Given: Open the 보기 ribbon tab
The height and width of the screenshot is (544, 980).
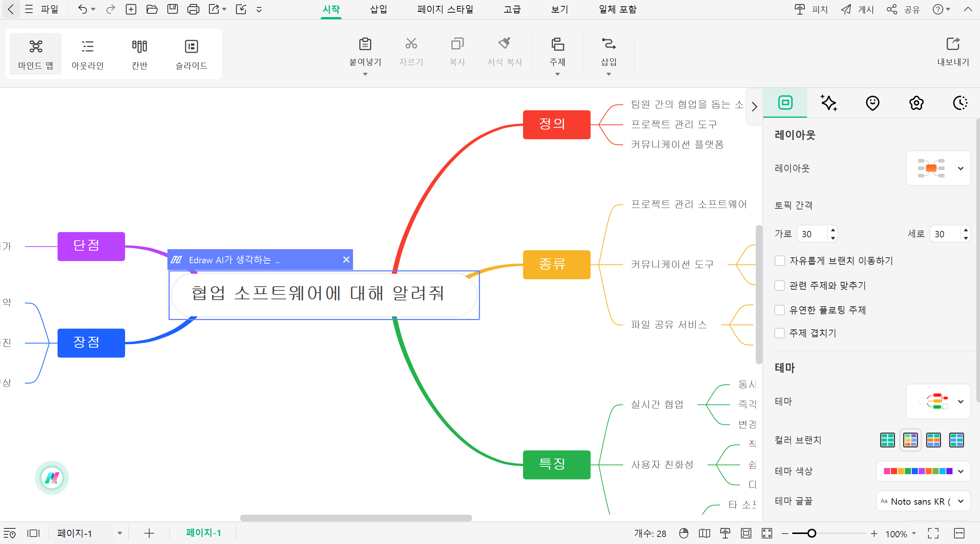Looking at the screenshot, I should (560, 9).
